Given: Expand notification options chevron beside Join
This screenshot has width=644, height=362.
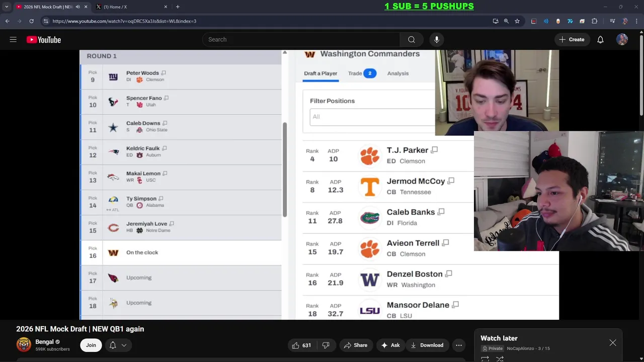Looking at the screenshot, I should (x=124, y=345).
